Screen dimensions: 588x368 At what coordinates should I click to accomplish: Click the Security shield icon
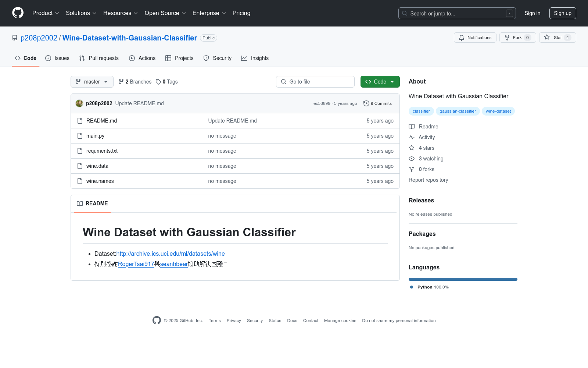[x=206, y=58]
